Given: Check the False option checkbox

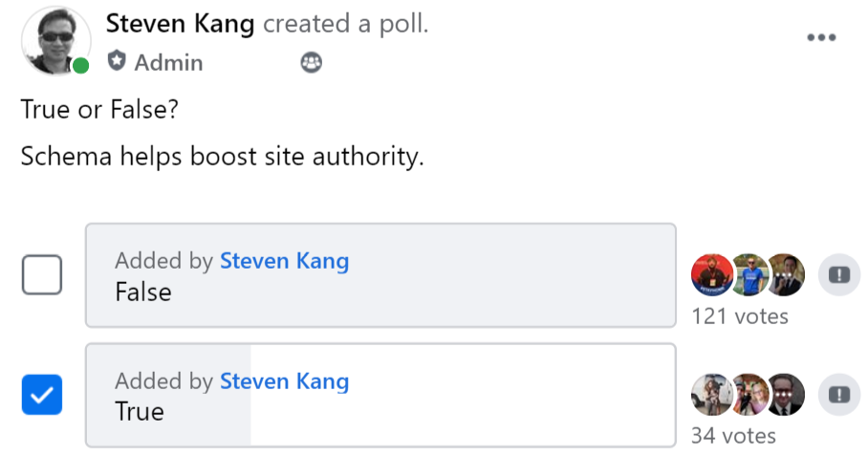Looking at the screenshot, I should [x=42, y=274].
